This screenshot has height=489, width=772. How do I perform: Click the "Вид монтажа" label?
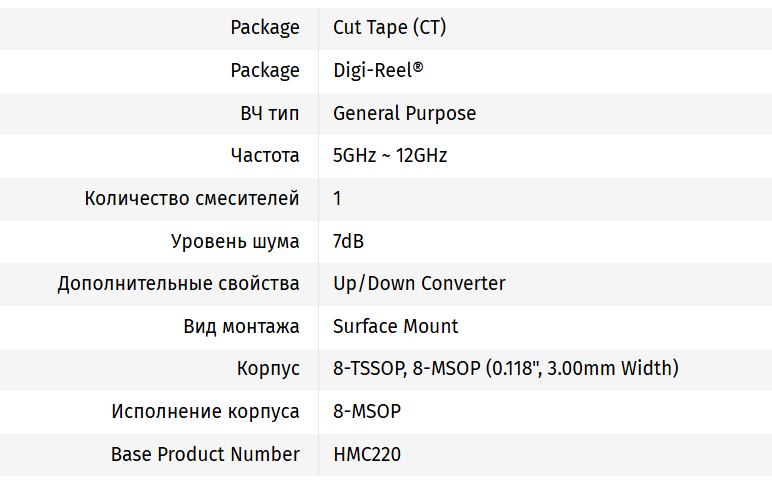241,326
